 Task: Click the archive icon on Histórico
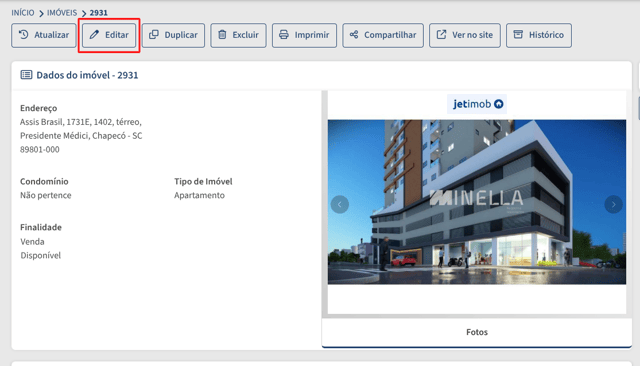518,34
